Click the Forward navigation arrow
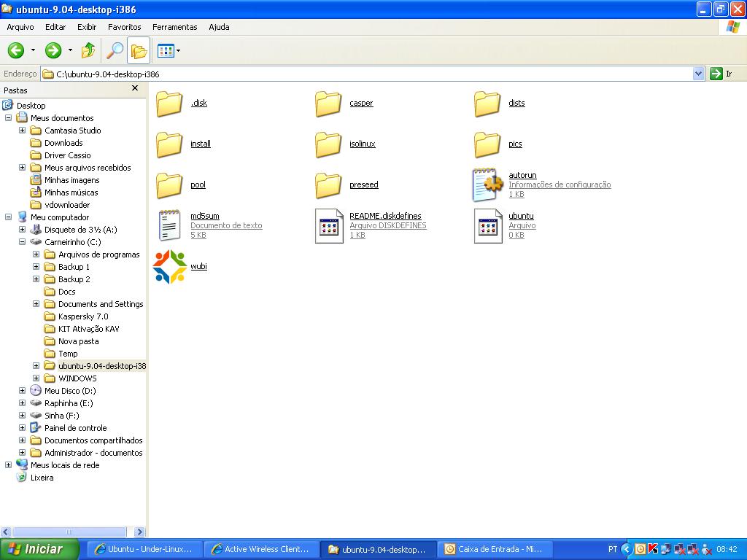The width and height of the screenshot is (747, 560). point(53,50)
